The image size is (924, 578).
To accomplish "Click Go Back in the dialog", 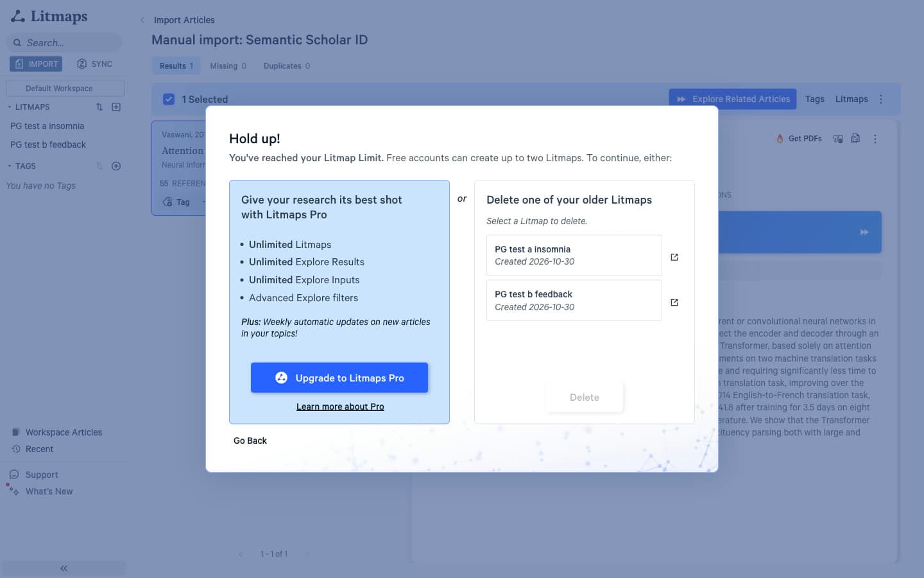I will (250, 441).
